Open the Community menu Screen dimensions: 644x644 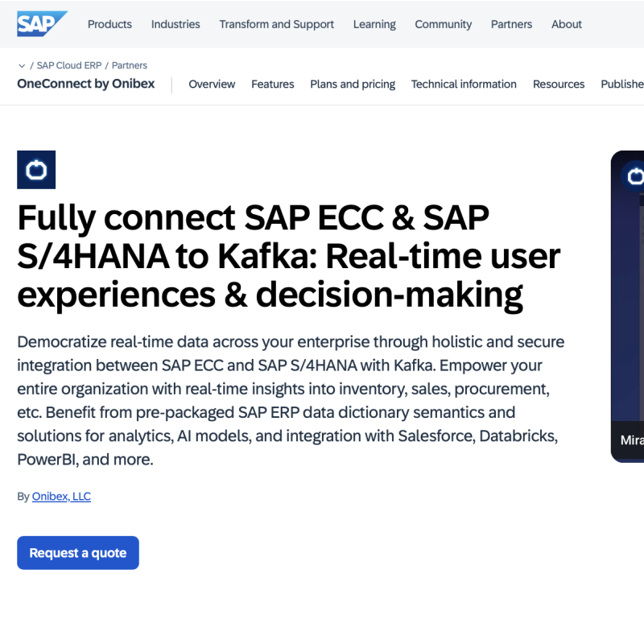click(x=443, y=24)
